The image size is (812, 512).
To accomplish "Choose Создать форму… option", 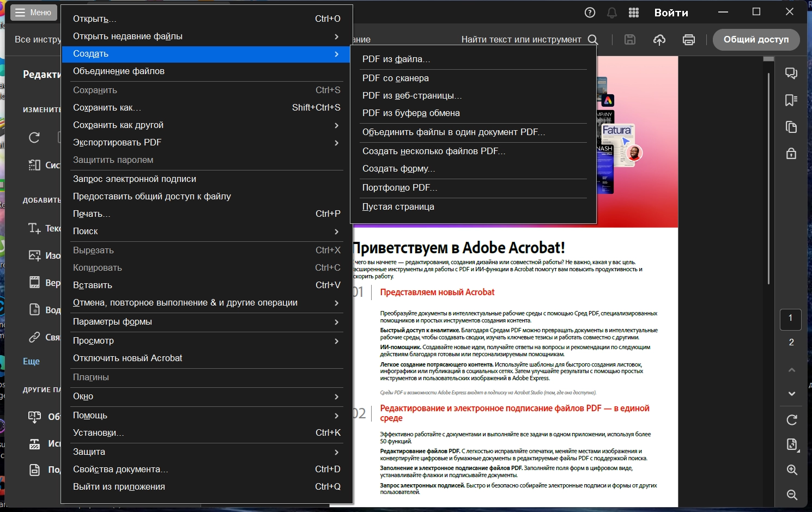I will pyautogui.click(x=473, y=168).
